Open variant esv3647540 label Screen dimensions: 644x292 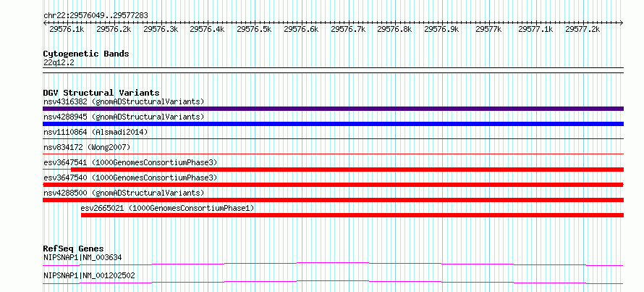click(130, 178)
